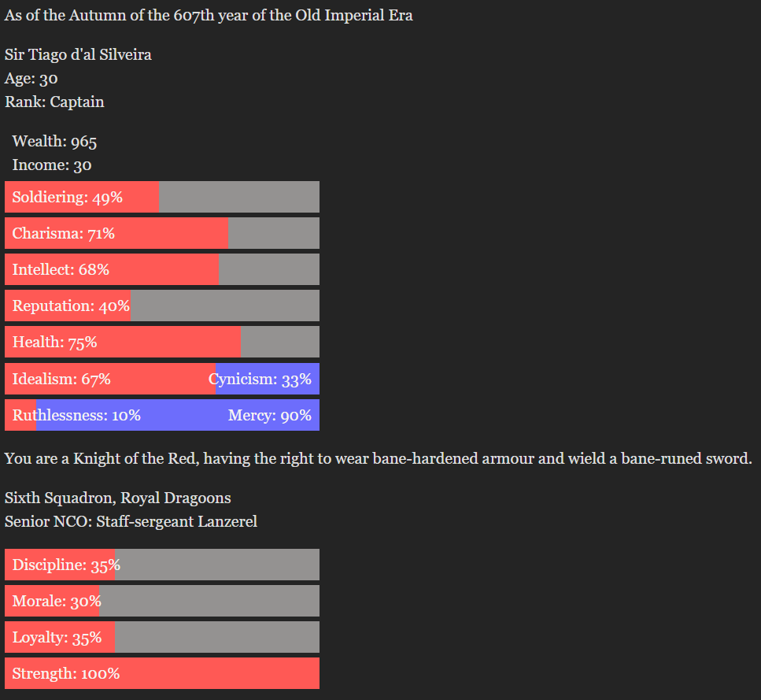Click the Old Imperial Era date line
Viewport: 761px width, 700px height.
(209, 16)
